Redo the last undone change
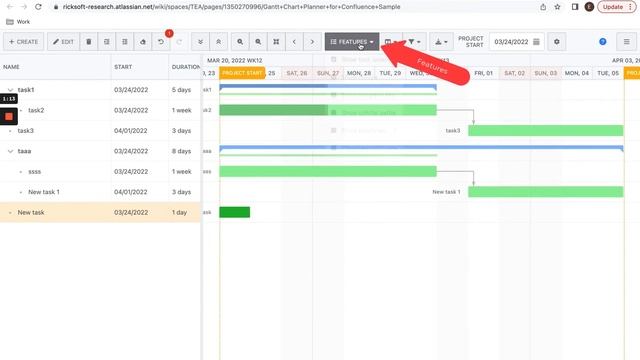This screenshot has width=640, height=360. (179, 42)
